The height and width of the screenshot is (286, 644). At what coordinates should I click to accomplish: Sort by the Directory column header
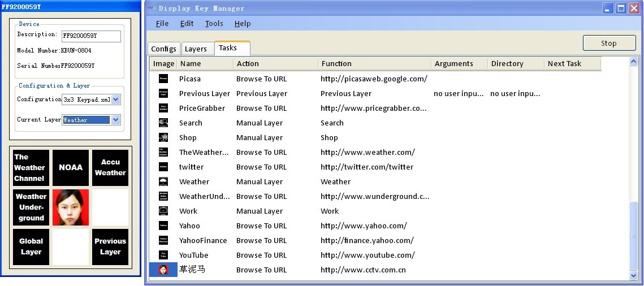[516, 64]
